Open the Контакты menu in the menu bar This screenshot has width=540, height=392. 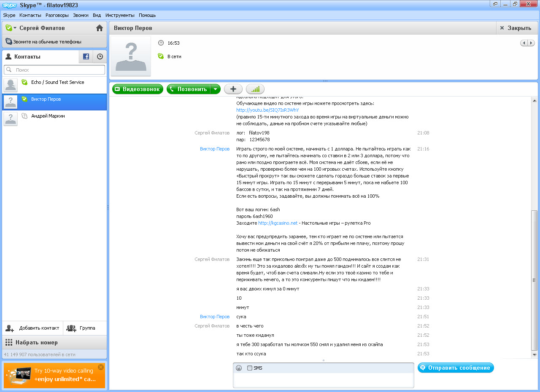pyautogui.click(x=30, y=15)
